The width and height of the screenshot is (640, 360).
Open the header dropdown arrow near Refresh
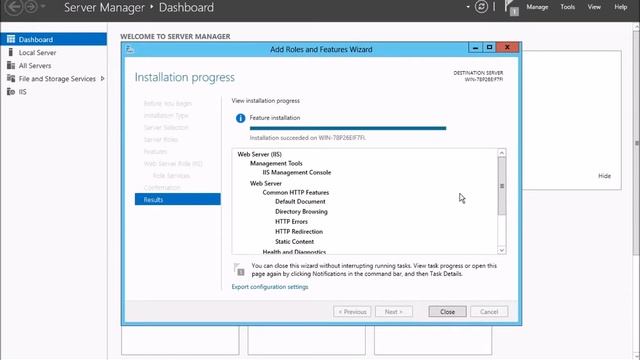pyautogui.click(x=468, y=7)
